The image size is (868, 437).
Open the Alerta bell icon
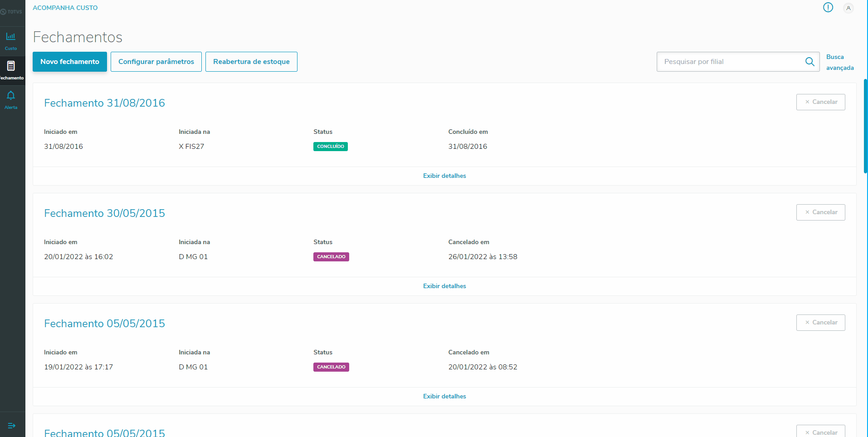pyautogui.click(x=11, y=99)
